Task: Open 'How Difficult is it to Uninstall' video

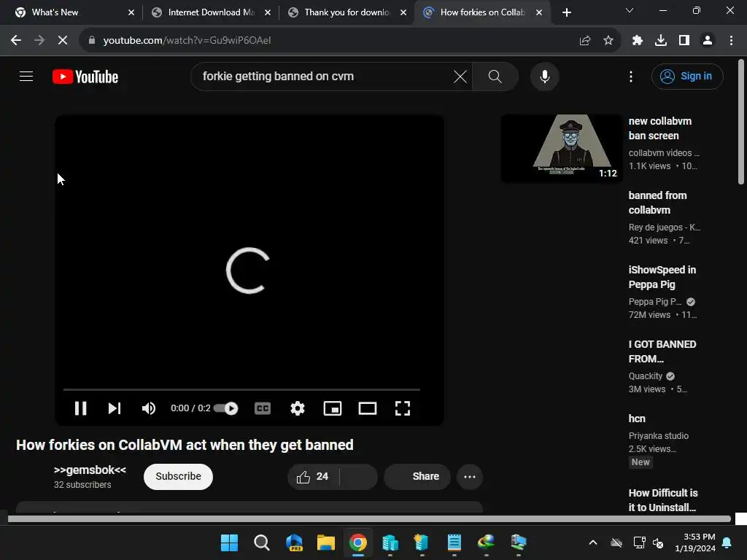Action: coord(662,499)
